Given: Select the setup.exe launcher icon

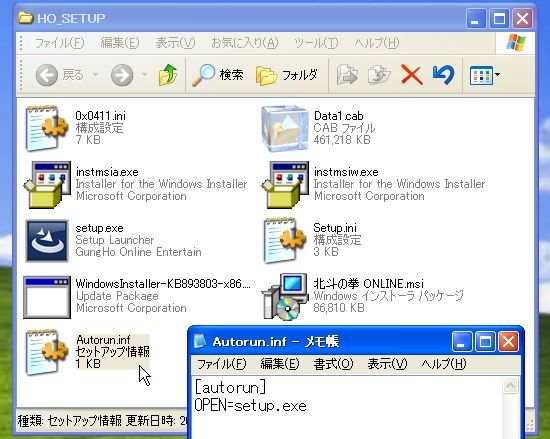Looking at the screenshot, I should click(47, 241).
